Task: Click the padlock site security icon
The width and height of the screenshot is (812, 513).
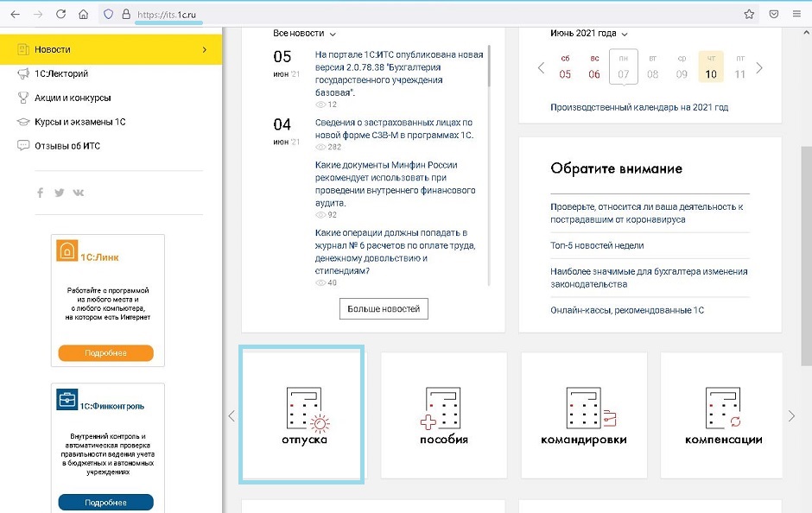Action: click(x=126, y=14)
